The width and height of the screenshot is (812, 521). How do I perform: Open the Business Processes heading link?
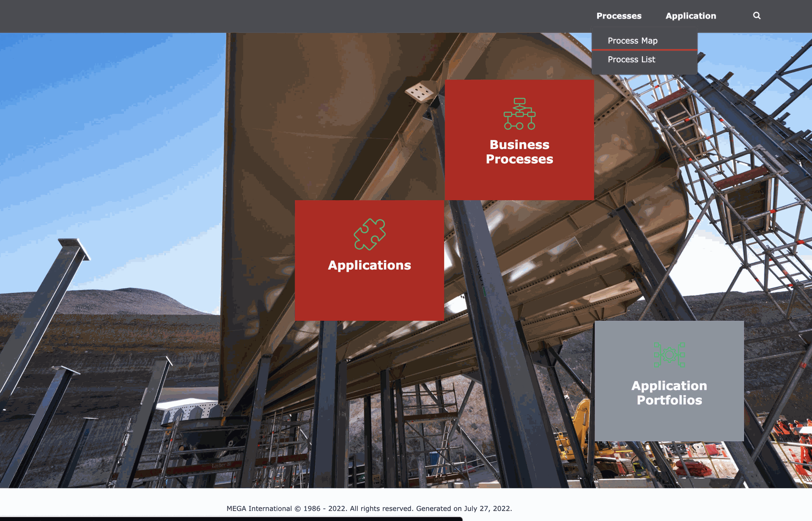[519, 152]
